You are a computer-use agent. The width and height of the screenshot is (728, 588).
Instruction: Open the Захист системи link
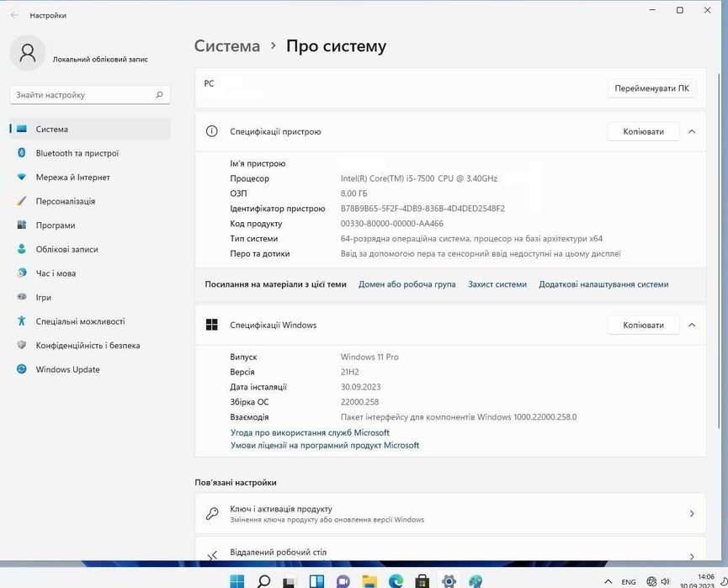point(497,284)
